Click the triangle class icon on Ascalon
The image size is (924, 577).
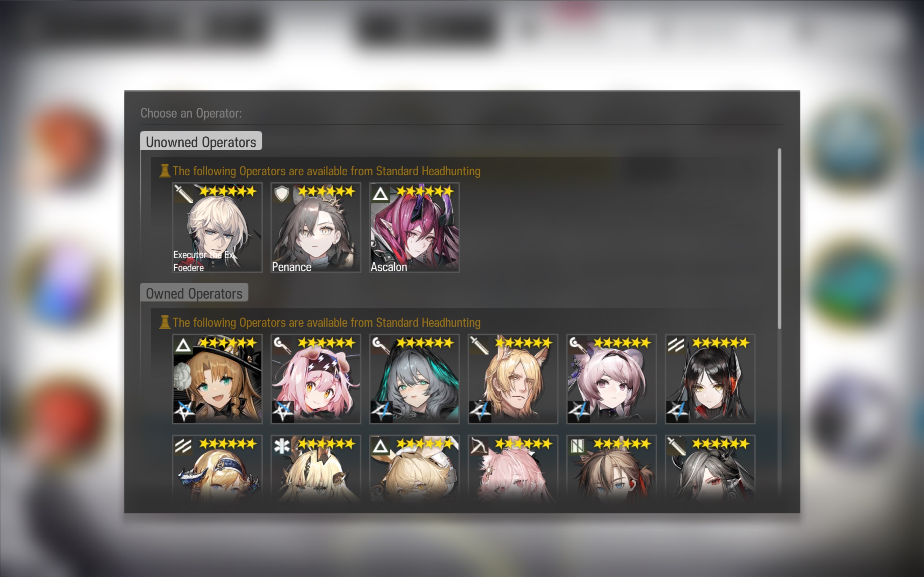point(380,194)
